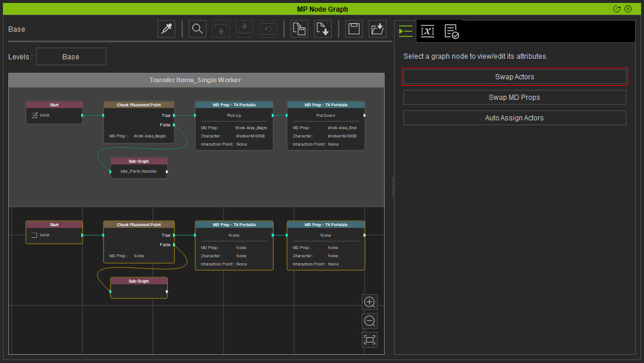
Task: Zoom out of the node graph
Action: click(370, 321)
